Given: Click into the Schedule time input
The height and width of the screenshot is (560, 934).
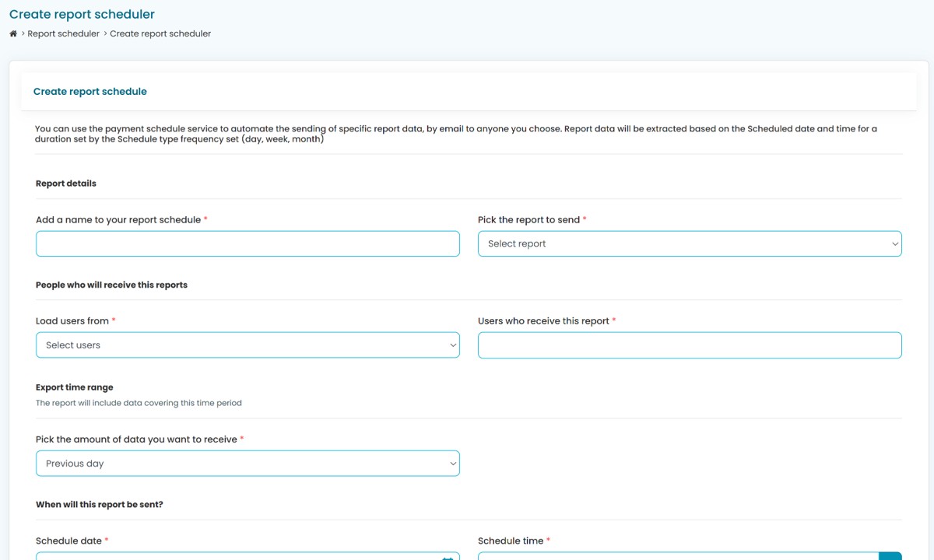Looking at the screenshot, I should pyautogui.click(x=677, y=557).
